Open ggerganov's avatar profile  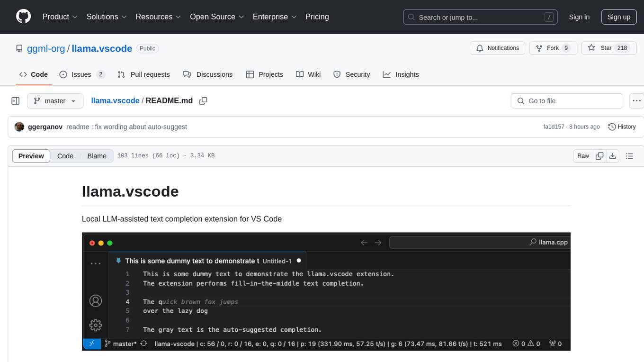(x=19, y=127)
